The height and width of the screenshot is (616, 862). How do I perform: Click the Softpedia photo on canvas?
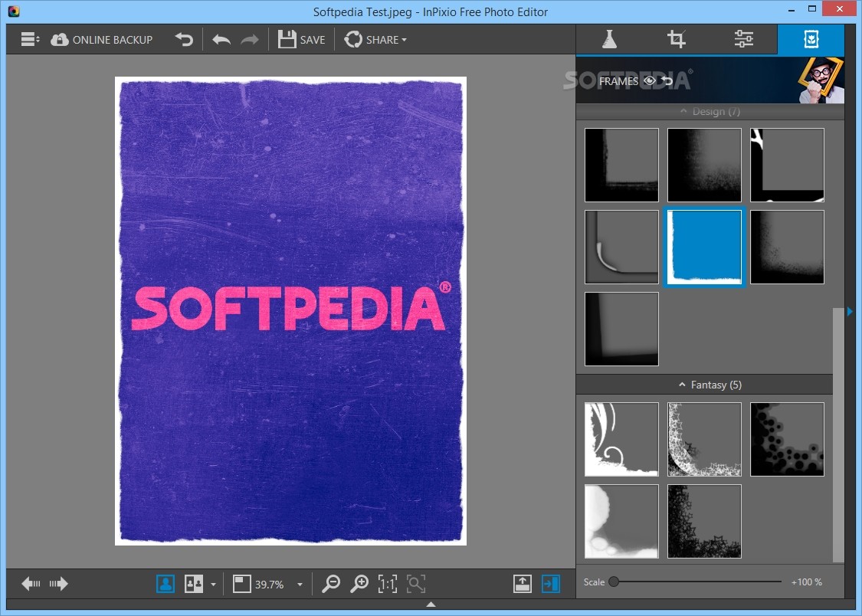291,311
